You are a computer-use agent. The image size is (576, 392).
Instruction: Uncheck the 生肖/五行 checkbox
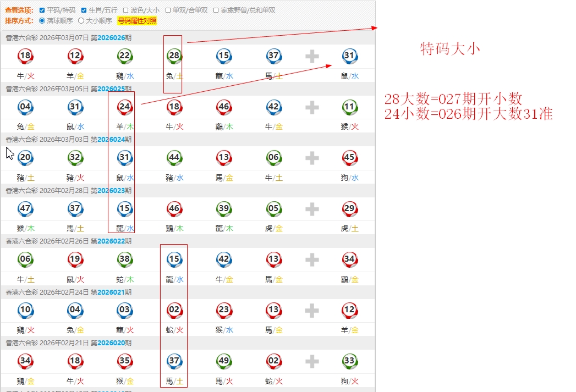tap(84, 10)
